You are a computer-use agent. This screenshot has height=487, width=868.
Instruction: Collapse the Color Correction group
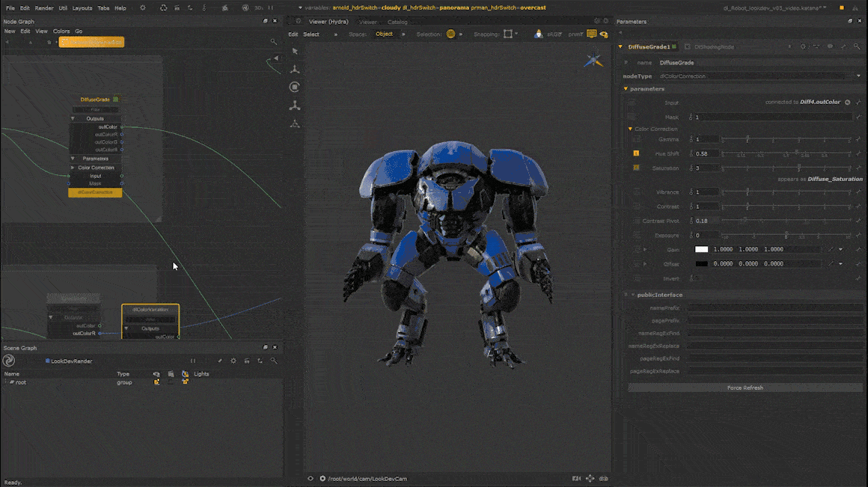point(630,129)
